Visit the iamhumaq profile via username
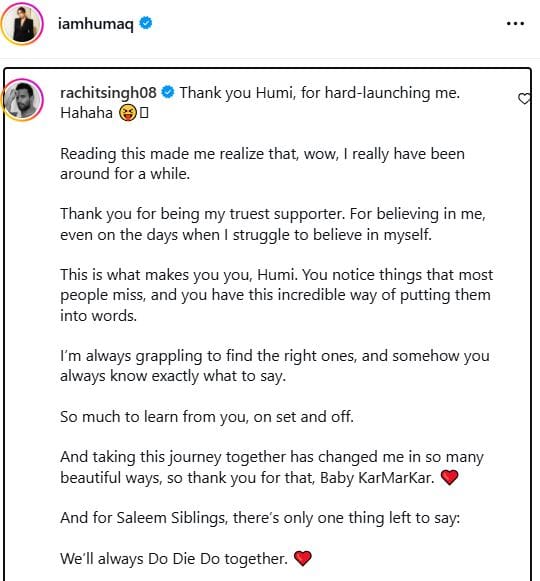 pyautogui.click(x=96, y=24)
